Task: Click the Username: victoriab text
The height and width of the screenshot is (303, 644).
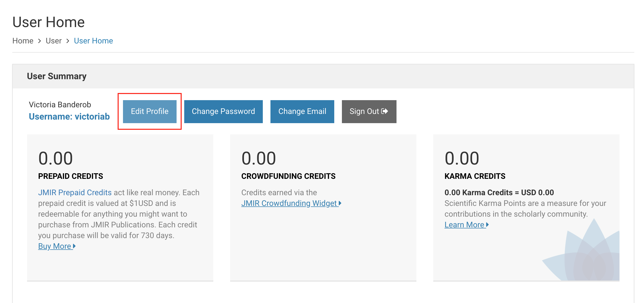Action: pos(69,116)
